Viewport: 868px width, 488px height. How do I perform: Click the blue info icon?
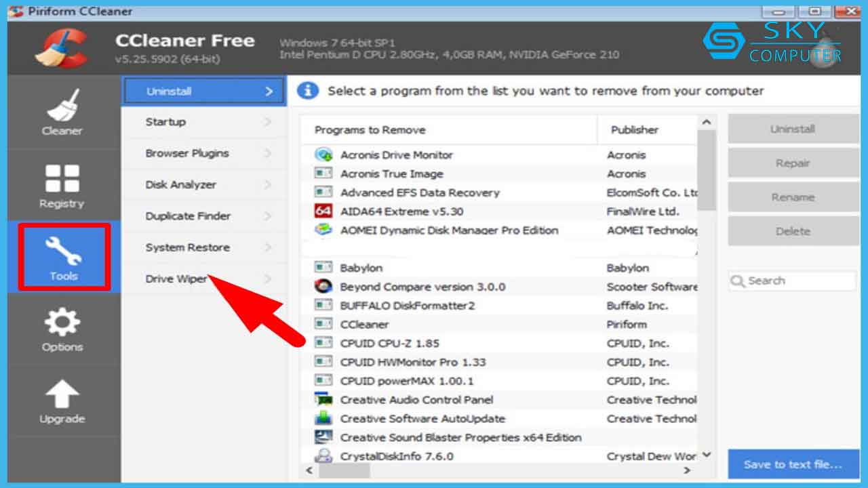(307, 91)
